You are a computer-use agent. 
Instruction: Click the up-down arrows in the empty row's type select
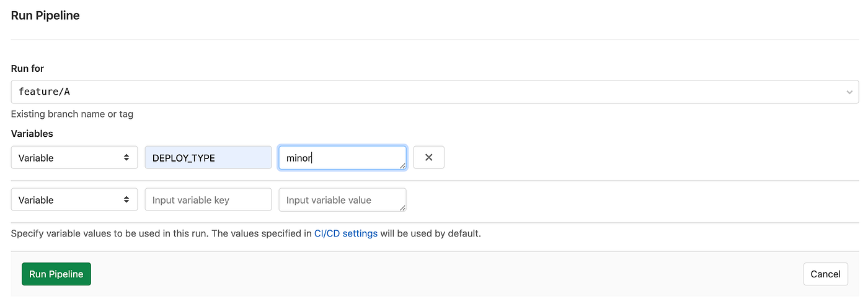point(126,199)
